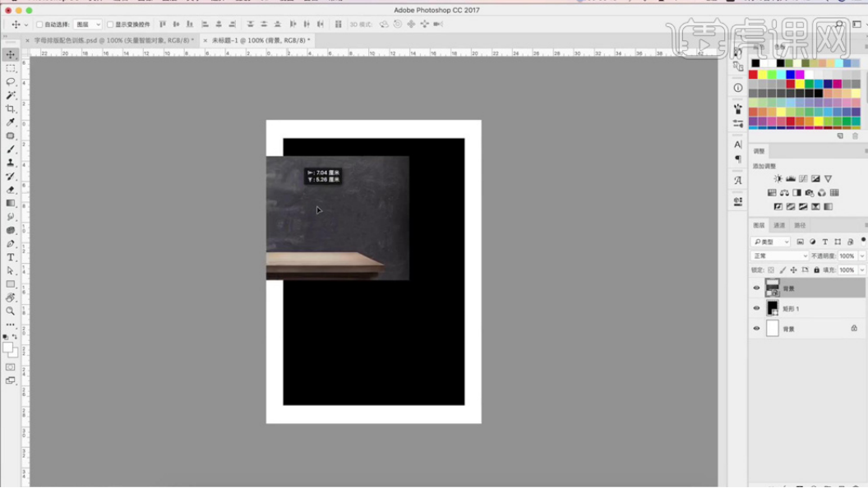Select the Eyedropper tool
The height and width of the screenshot is (488, 868).
click(11, 122)
